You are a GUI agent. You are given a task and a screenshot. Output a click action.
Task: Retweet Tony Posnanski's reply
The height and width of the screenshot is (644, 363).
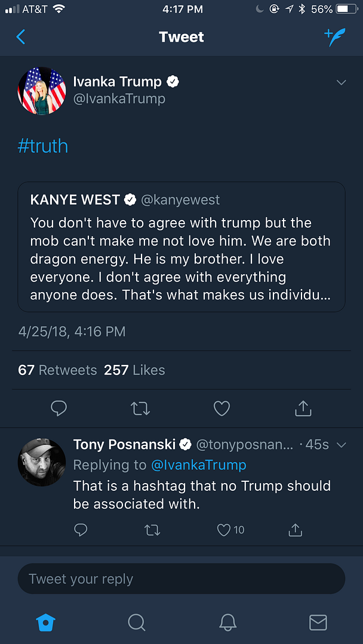152,530
